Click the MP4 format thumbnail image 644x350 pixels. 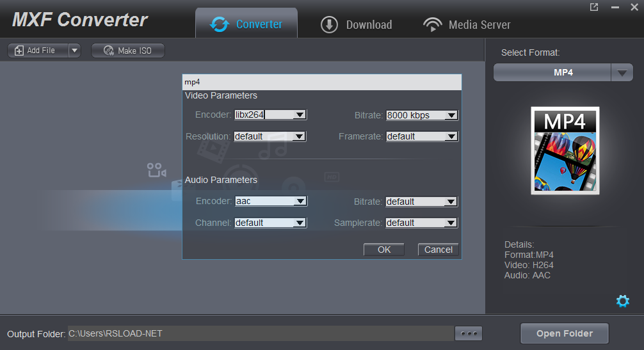[565, 150]
